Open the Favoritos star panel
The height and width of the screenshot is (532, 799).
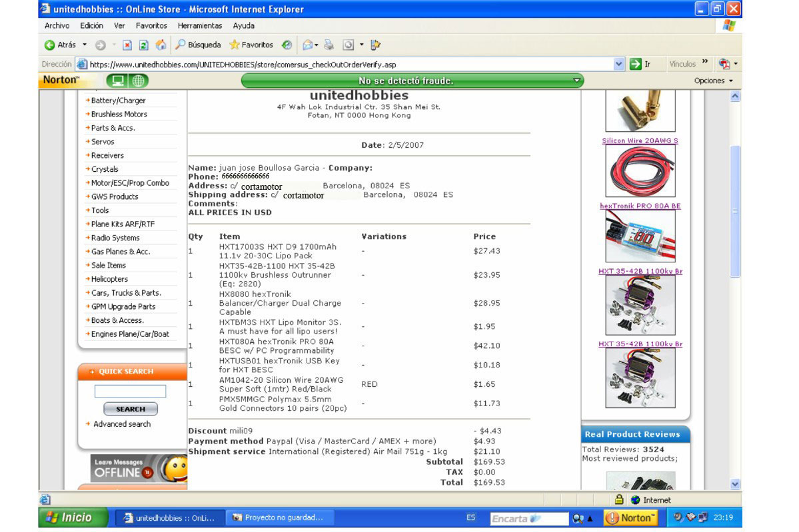pyautogui.click(x=251, y=45)
